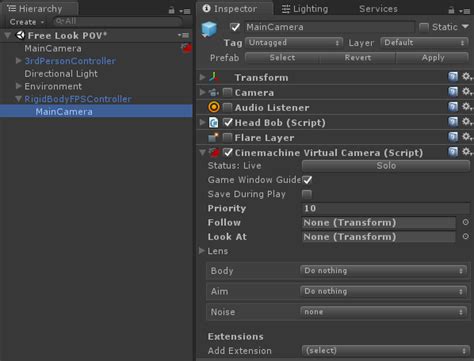Open Free Look POV scene options menu
The image size is (474, 361).
(x=183, y=35)
